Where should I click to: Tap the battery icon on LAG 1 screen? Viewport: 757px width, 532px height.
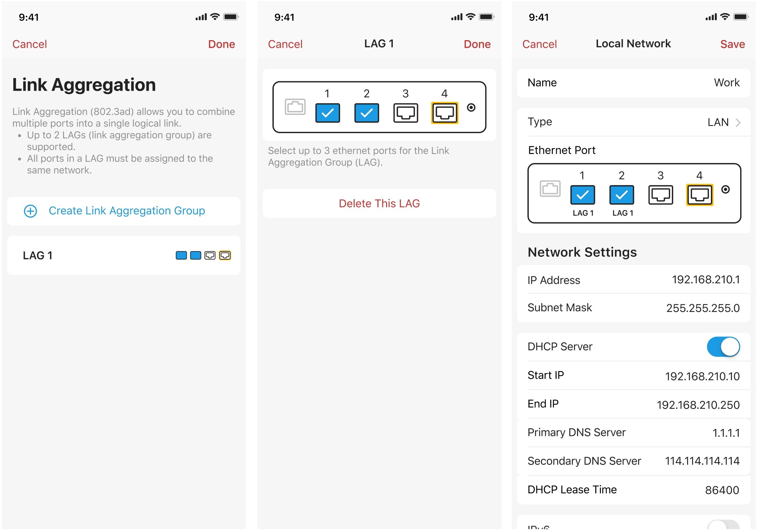click(x=487, y=17)
